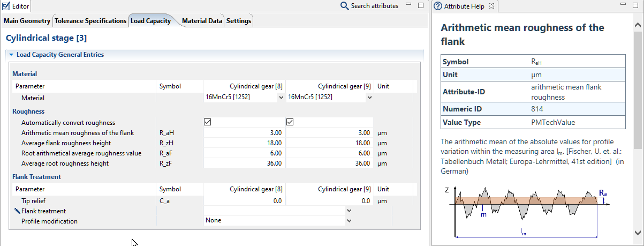Open Material dropdown for Cylindrical gear [8]

pyautogui.click(x=281, y=98)
